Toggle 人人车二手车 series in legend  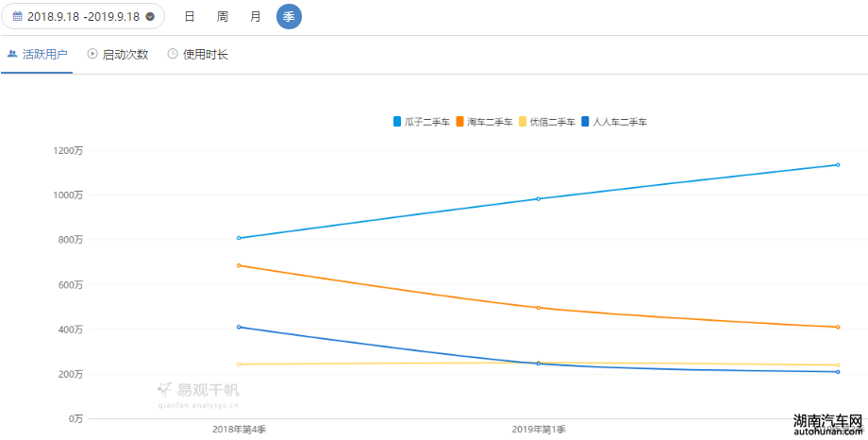click(x=614, y=122)
